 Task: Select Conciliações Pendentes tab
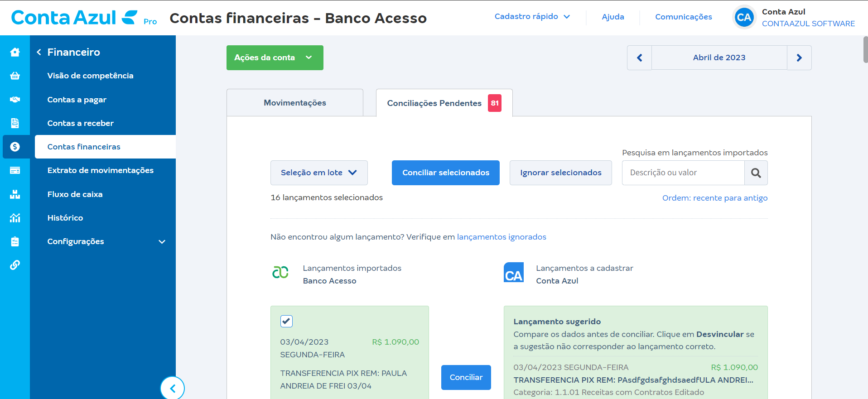[444, 103]
